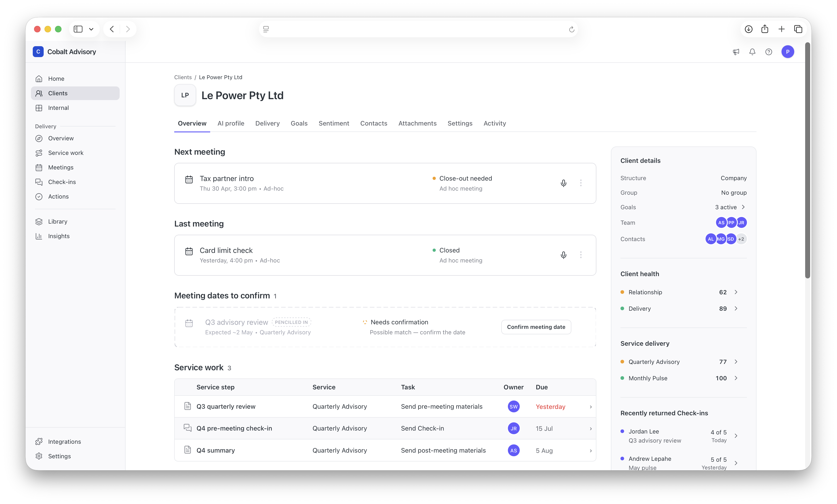837x504 pixels.
Task: Open a new browser tab with plus
Action: 781,29
